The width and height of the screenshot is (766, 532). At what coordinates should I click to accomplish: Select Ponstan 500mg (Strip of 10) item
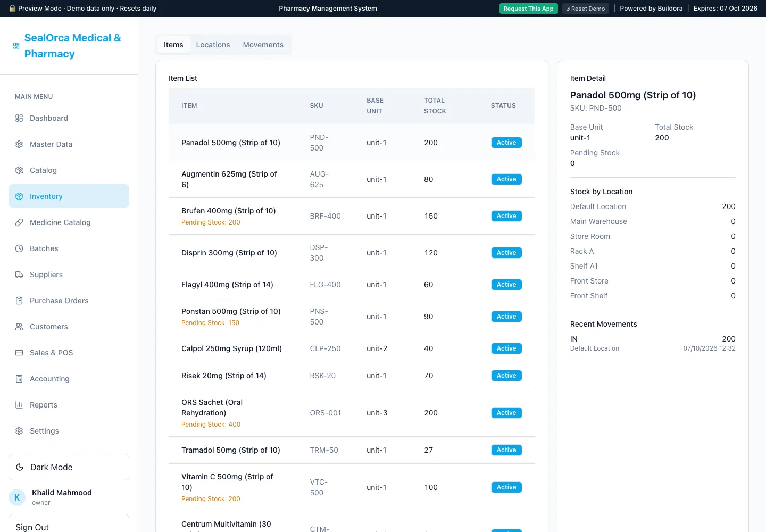click(352, 317)
